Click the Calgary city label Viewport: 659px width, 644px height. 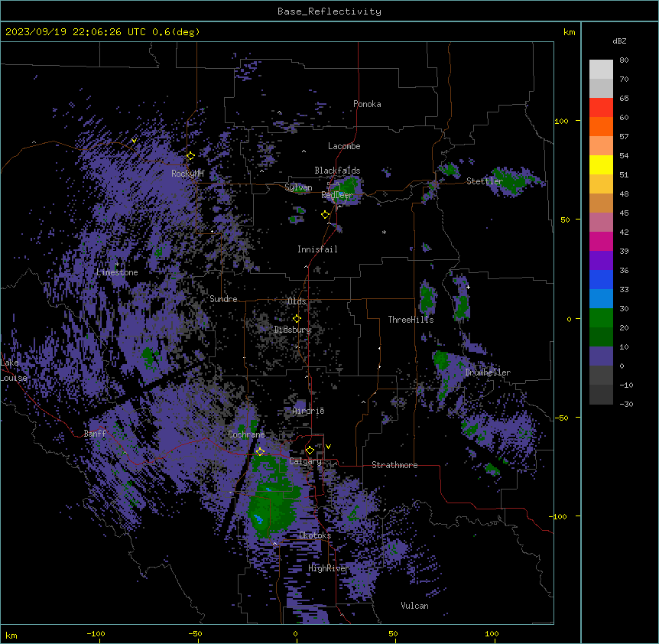click(x=305, y=461)
